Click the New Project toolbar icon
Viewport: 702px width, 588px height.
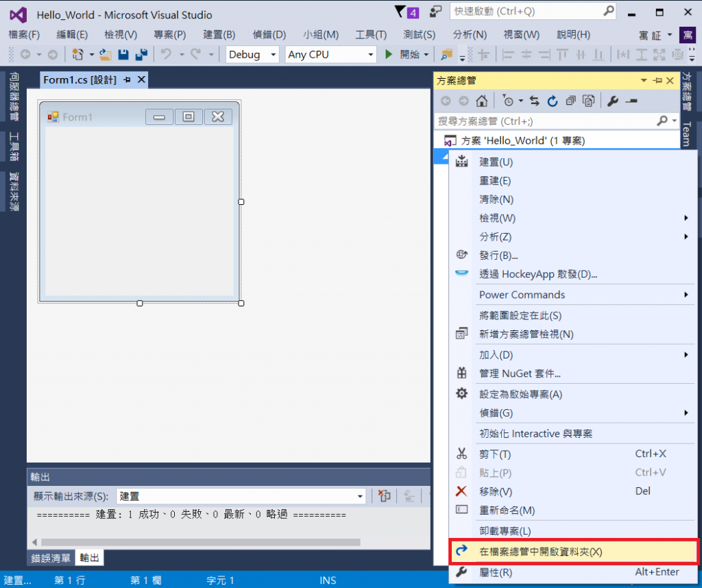[78, 55]
